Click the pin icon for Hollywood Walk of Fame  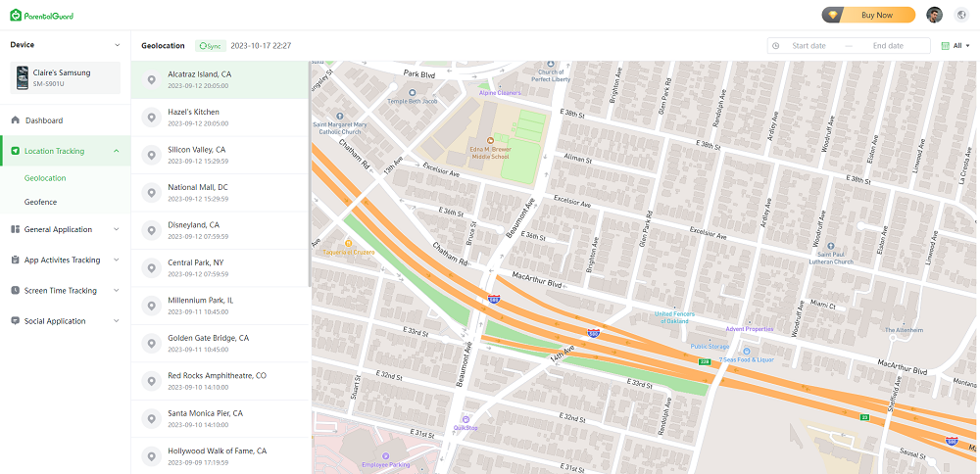(x=151, y=456)
